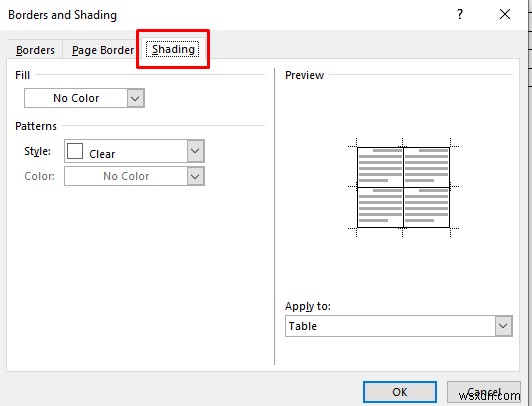Viewport: 532px width, 406px height.
Task: Click the table preview thumbnail
Action: (x=403, y=187)
